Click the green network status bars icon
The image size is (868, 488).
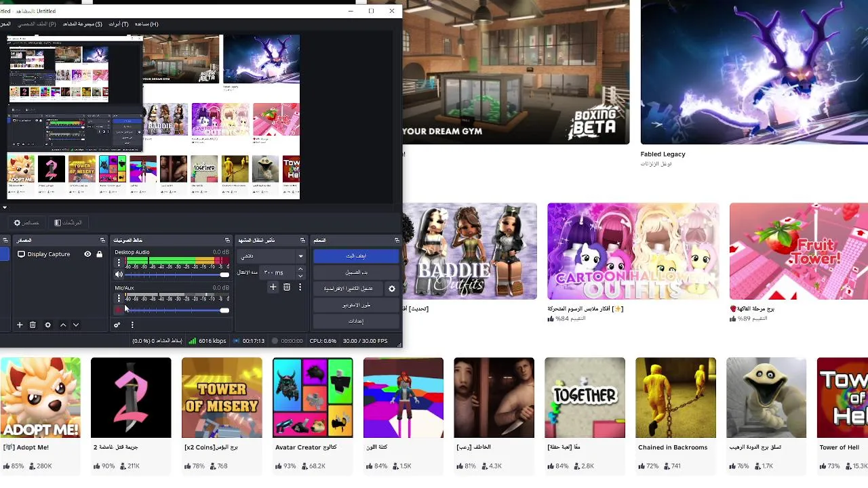pyautogui.click(x=193, y=341)
